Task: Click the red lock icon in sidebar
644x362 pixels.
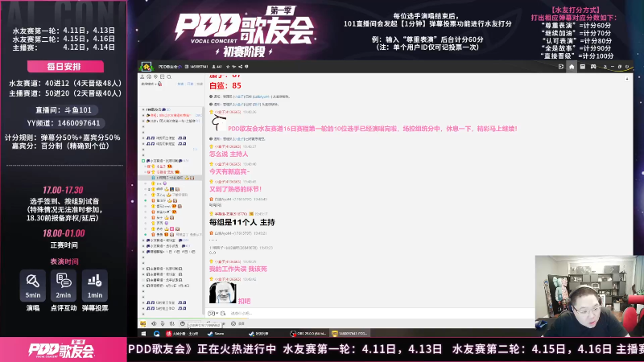Action: tap(159, 84)
